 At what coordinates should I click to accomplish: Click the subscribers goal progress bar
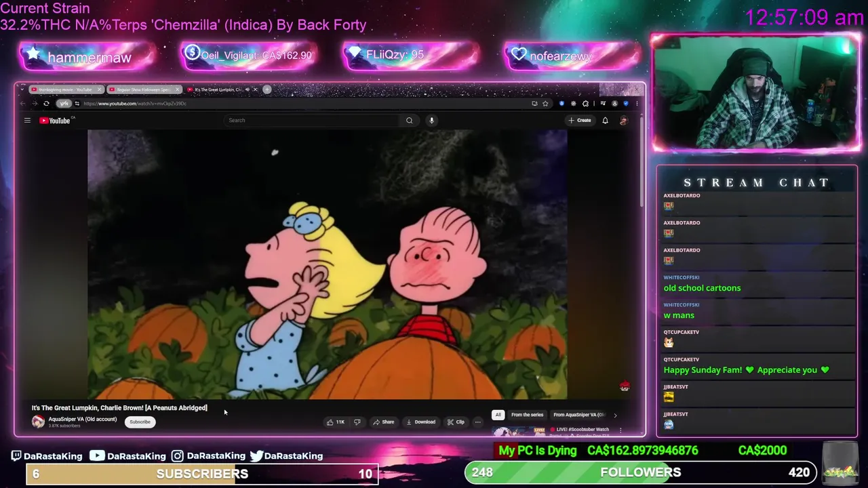(202, 474)
